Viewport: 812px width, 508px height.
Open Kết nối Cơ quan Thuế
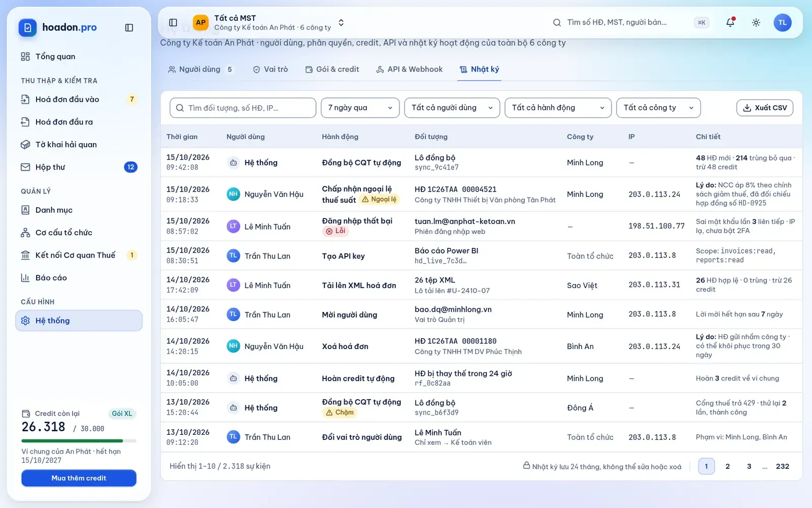[79, 255]
